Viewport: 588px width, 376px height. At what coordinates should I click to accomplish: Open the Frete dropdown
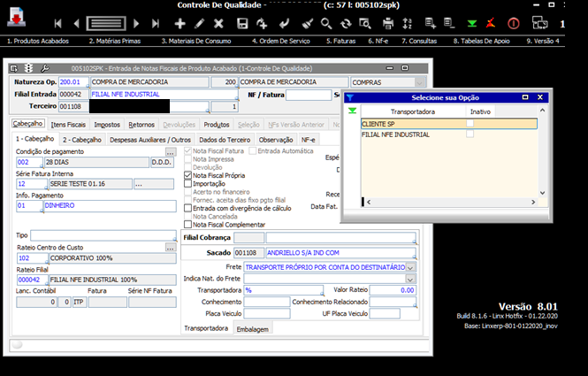tap(410, 266)
